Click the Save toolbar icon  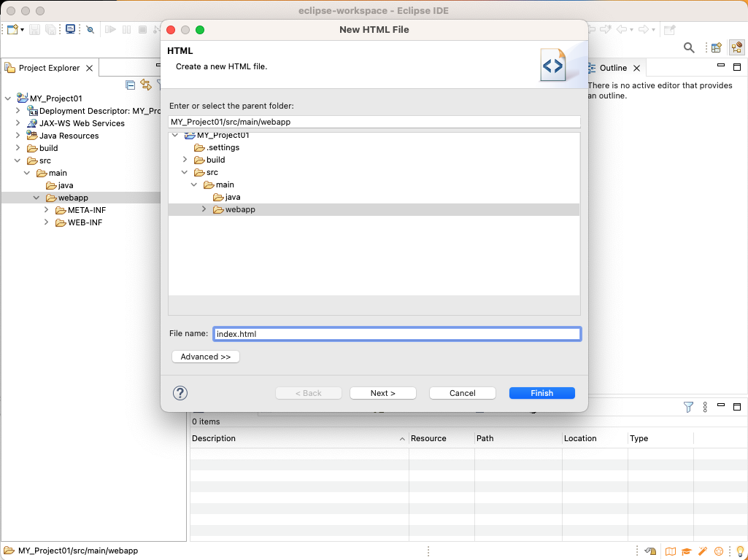[34, 30]
